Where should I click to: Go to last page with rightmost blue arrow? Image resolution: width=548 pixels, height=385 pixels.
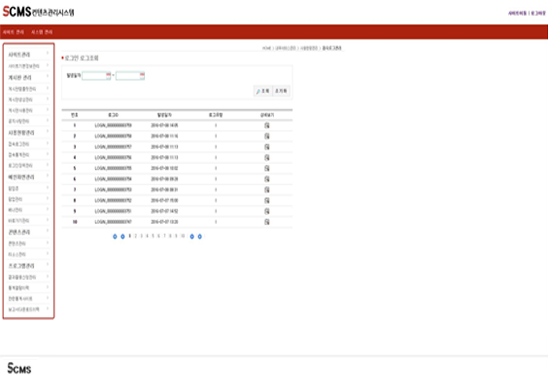(200, 237)
